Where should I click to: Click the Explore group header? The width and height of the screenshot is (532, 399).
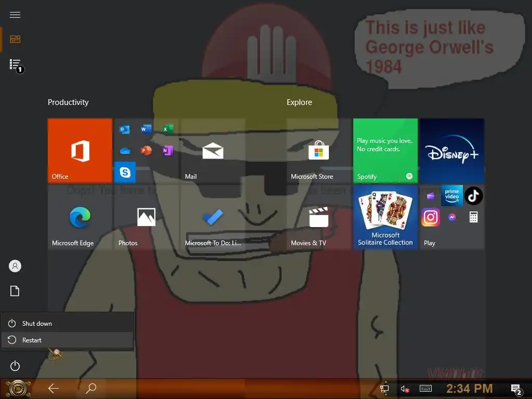pyautogui.click(x=299, y=102)
